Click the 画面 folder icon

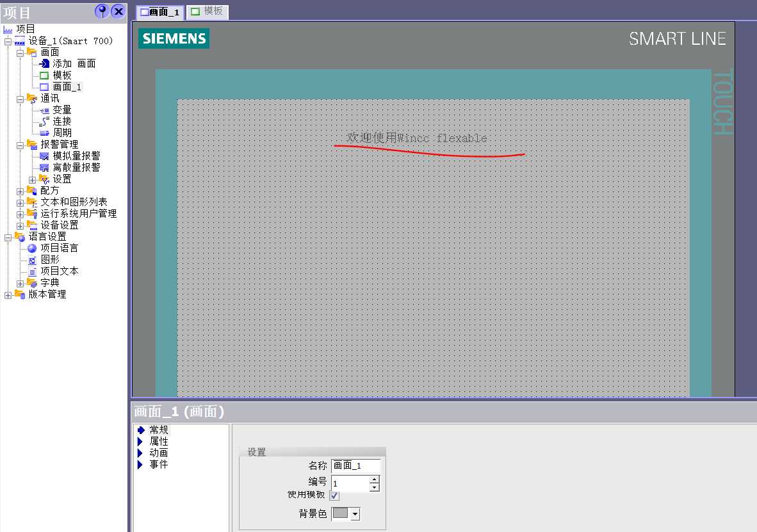pyautogui.click(x=32, y=52)
